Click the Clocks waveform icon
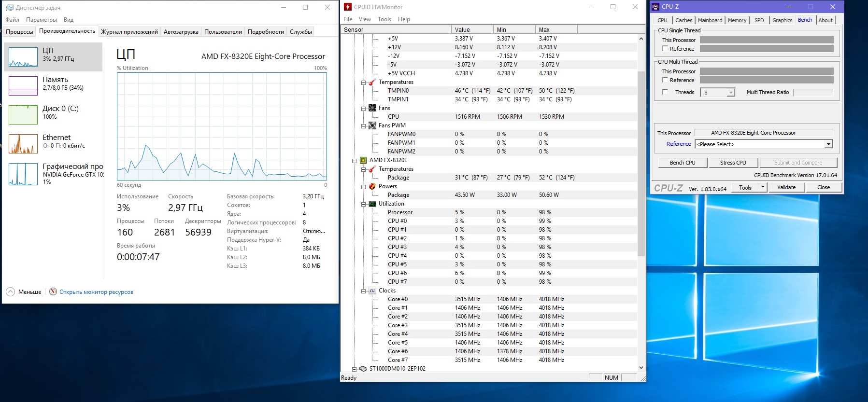Image resolution: width=868 pixels, height=402 pixels. 372,291
